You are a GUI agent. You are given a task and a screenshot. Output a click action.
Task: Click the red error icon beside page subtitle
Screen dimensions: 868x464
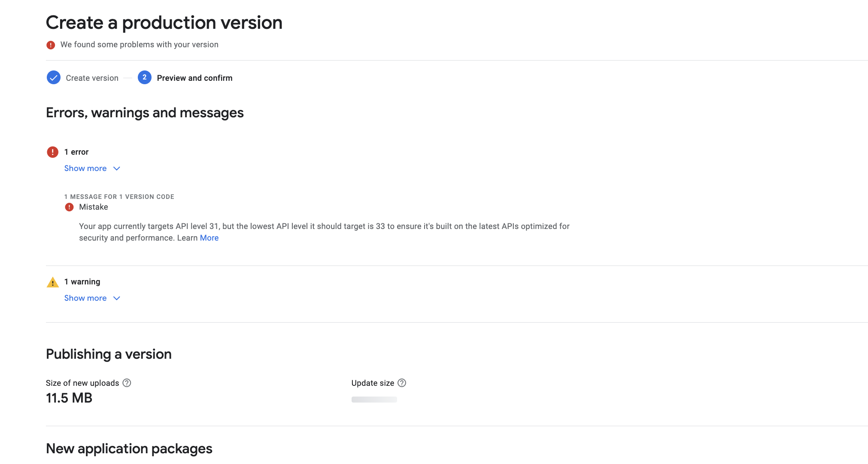point(51,45)
